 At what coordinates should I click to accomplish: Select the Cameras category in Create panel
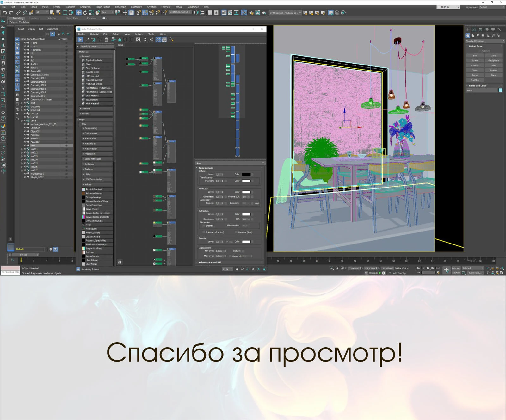[483, 36]
